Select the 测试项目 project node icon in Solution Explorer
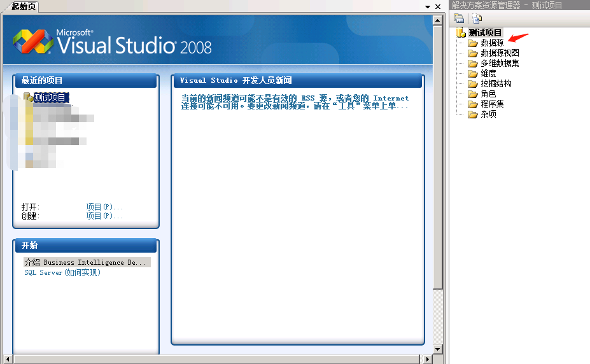This screenshot has height=364, width=590. (x=461, y=32)
